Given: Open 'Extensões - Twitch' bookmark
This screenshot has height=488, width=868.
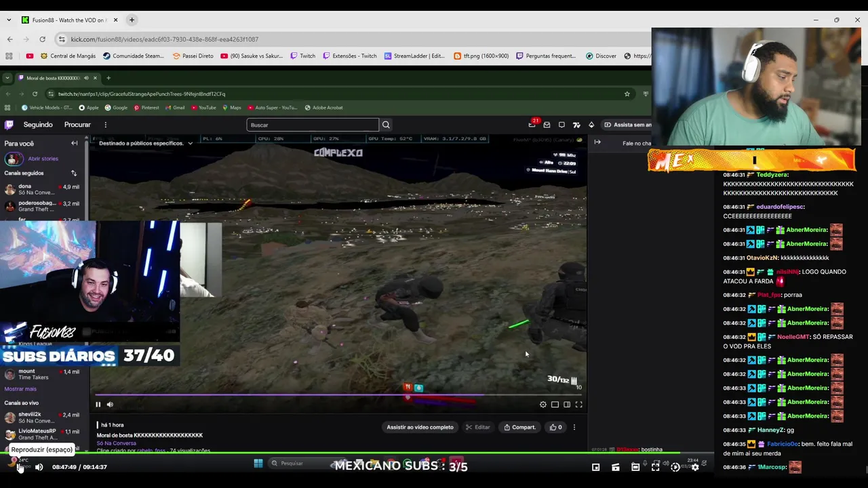Looking at the screenshot, I should coord(350,56).
